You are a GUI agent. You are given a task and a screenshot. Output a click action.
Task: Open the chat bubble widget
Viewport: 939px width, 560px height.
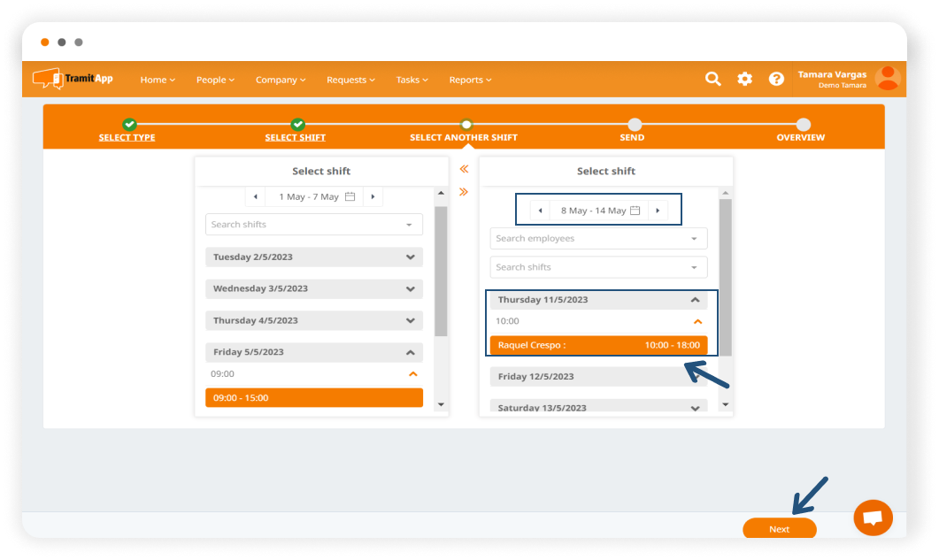click(x=873, y=518)
